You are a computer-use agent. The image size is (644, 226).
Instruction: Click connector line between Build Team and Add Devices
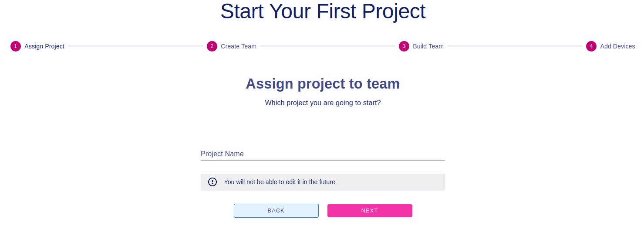coord(515,46)
